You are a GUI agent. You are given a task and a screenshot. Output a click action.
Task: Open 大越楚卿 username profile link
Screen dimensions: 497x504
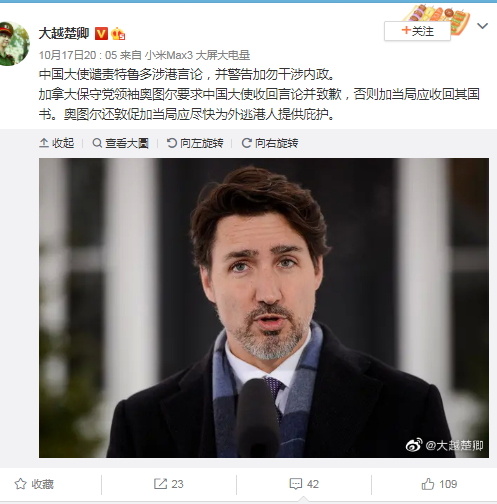coord(64,34)
